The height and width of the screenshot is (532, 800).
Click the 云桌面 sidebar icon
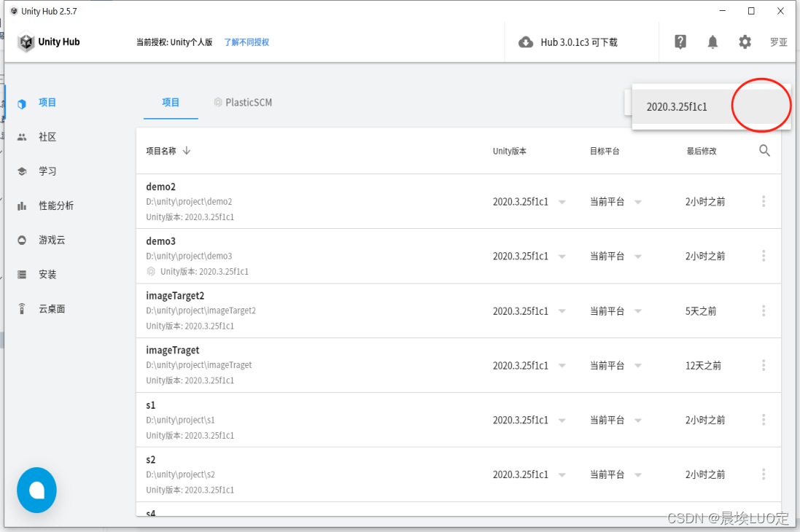[21, 308]
